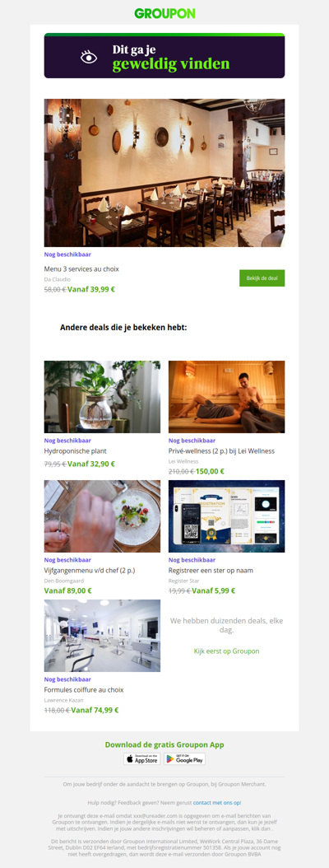The width and height of the screenshot is (329, 868).
Task: Click the eye icon in the banner
Action: [x=89, y=57]
